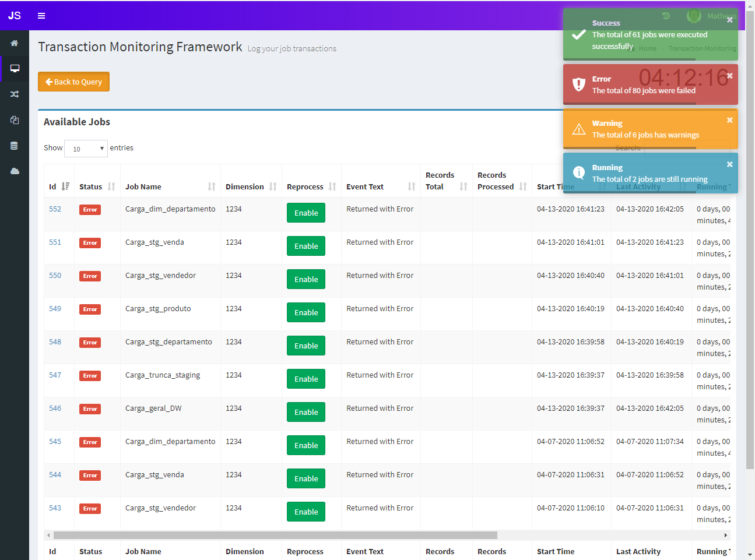
Task: Click the horizontal table scrollbar thumb
Action: click(275, 535)
